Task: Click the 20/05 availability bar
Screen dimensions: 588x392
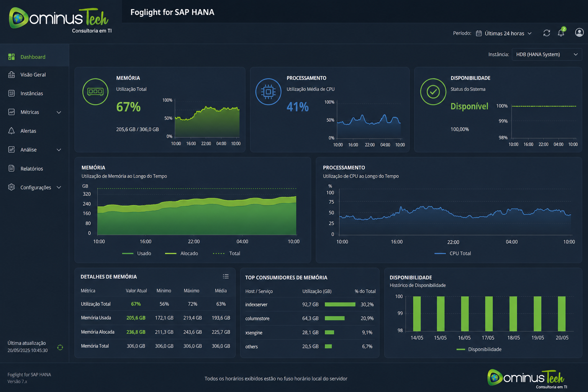Action: point(562,314)
